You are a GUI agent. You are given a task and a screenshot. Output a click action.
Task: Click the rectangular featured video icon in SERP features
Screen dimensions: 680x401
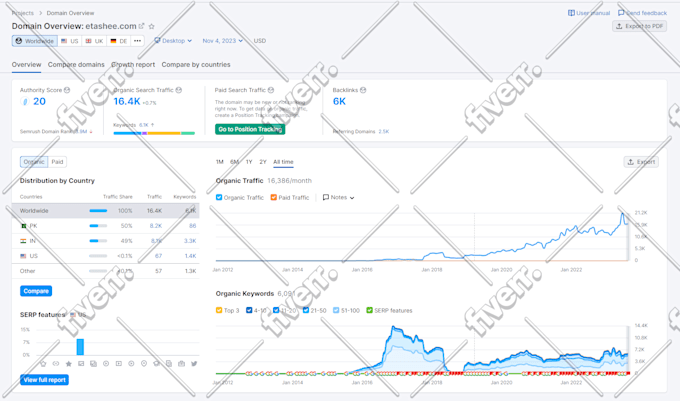click(118, 364)
